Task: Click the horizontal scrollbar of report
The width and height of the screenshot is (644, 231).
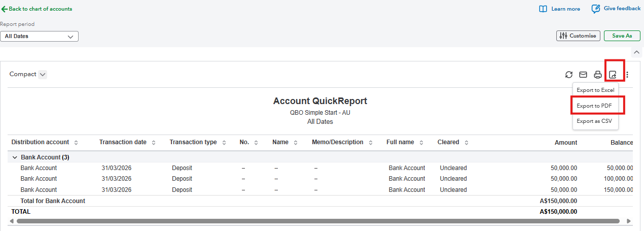Action: (318, 221)
